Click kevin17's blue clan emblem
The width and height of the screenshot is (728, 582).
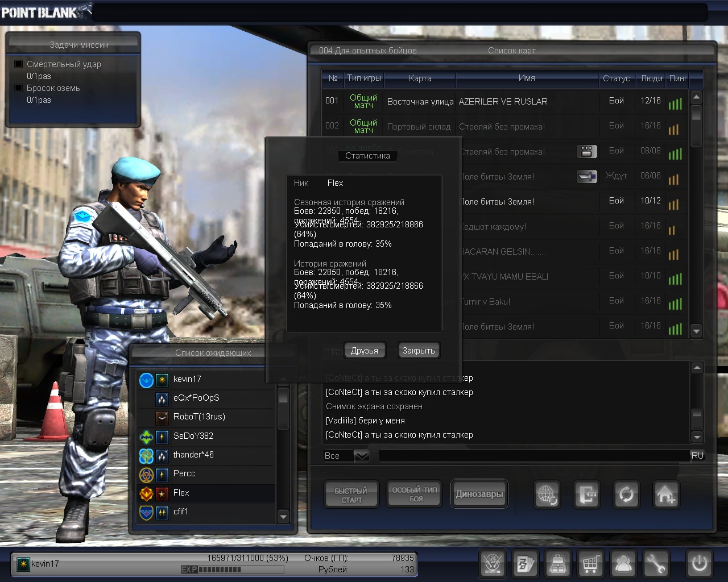146,380
